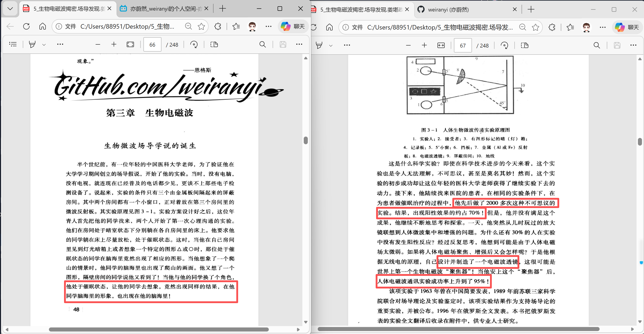This screenshot has height=334, width=644.
Task: Open the PDF more-options menu
Action: [x=299, y=44]
